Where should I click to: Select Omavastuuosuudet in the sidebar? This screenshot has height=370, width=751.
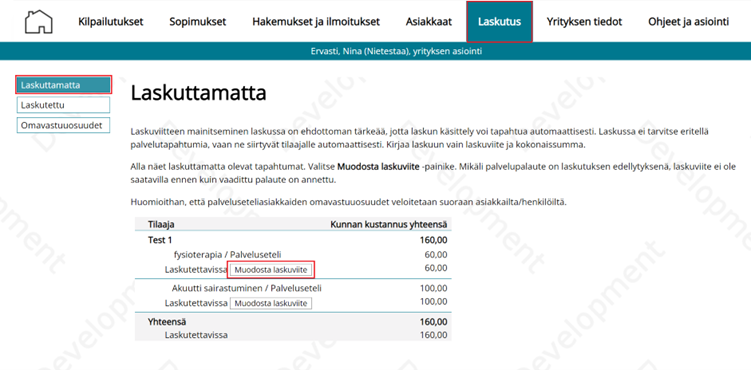[64, 125]
